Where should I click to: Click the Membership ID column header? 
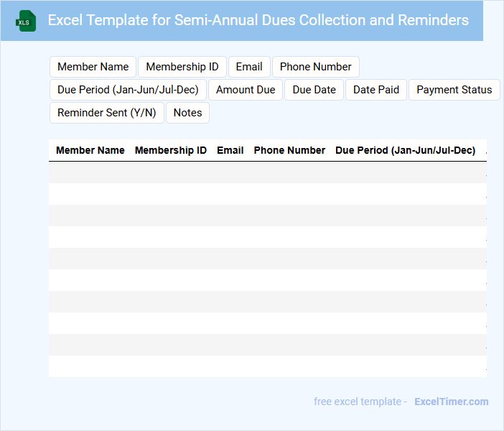point(171,150)
